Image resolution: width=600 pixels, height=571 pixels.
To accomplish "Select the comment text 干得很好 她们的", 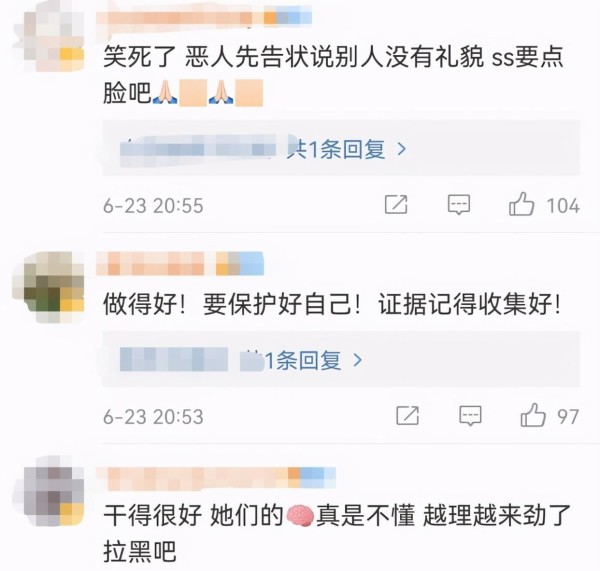I will [193, 515].
